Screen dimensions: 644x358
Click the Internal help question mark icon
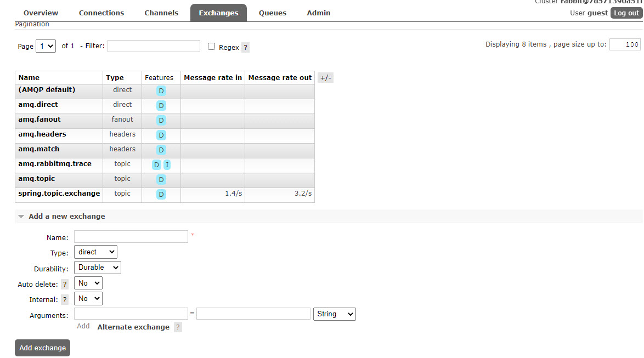point(65,299)
